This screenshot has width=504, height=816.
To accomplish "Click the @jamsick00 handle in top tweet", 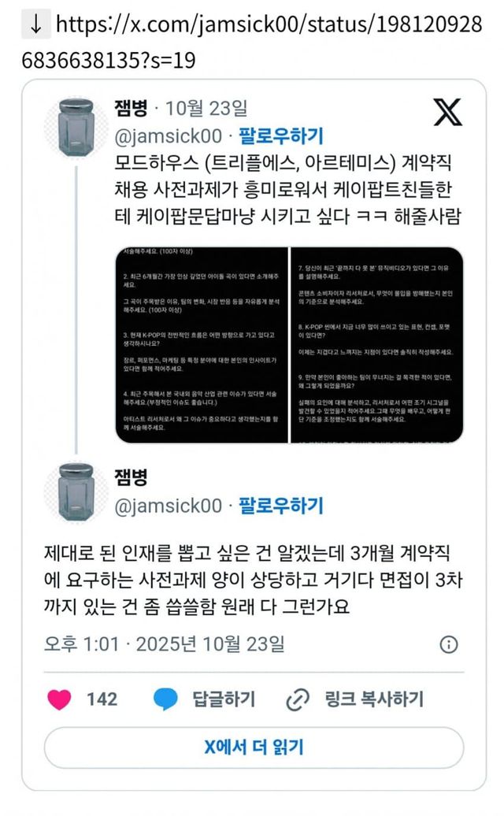I will click(168, 135).
